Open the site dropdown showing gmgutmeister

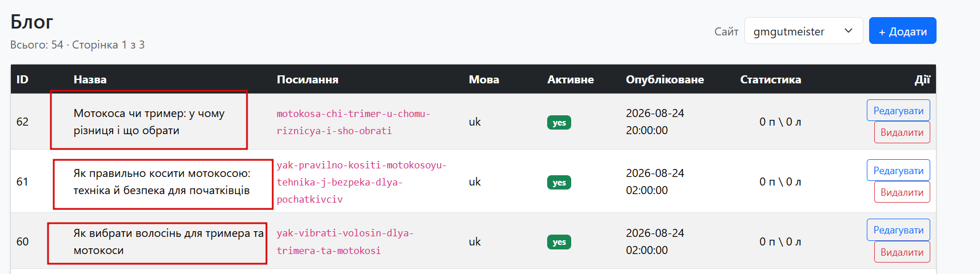[x=803, y=31]
